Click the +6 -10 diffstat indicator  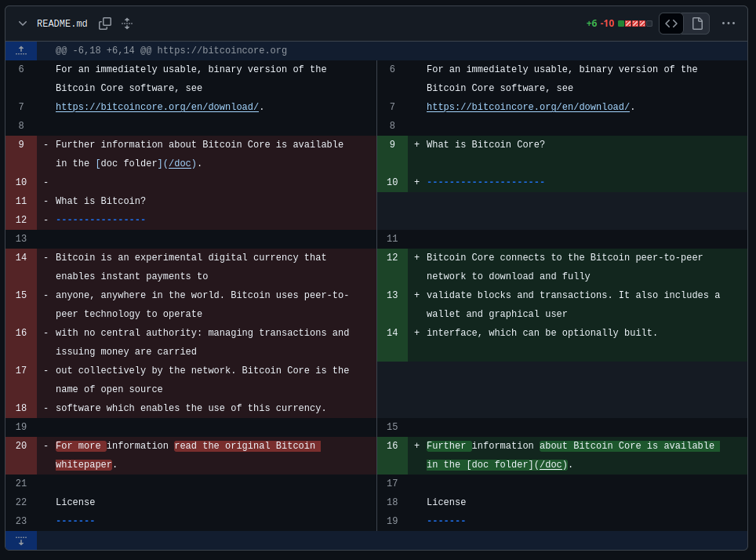[x=619, y=24]
